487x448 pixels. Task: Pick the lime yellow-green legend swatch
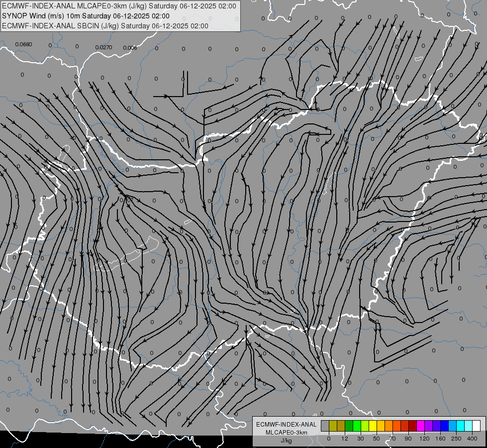coord(365,426)
